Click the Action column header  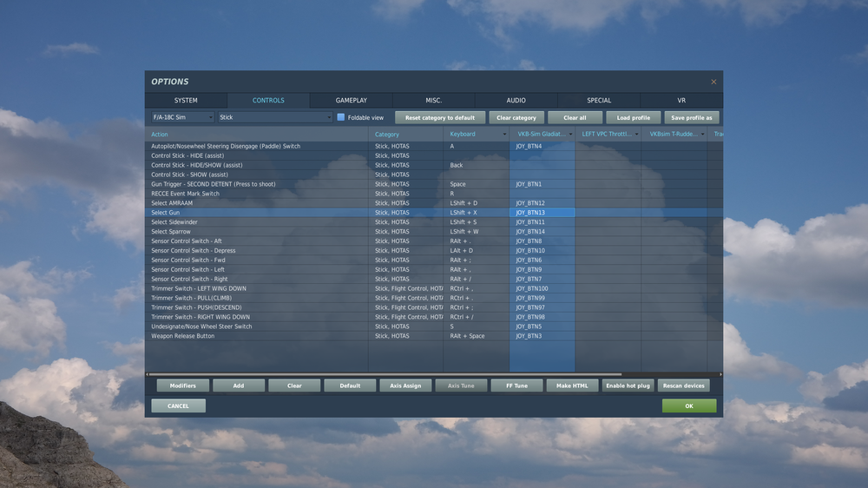click(x=257, y=134)
